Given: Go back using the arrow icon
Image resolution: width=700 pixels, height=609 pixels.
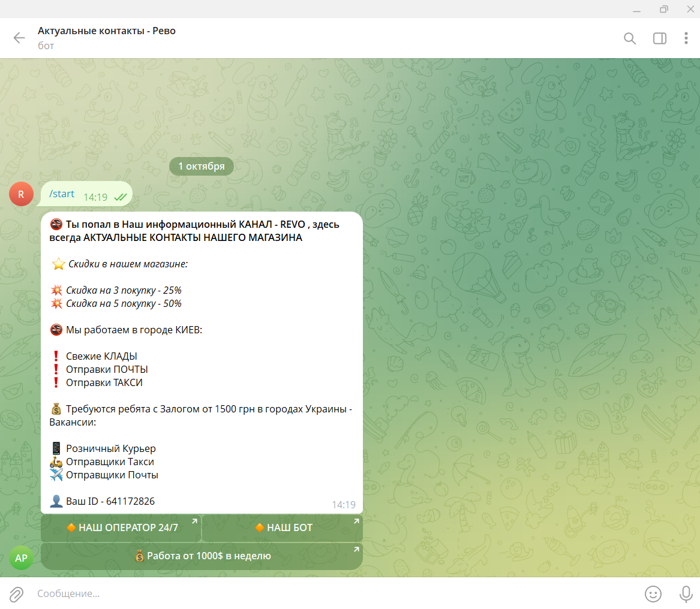Looking at the screenshot, I should pos(19,38).
